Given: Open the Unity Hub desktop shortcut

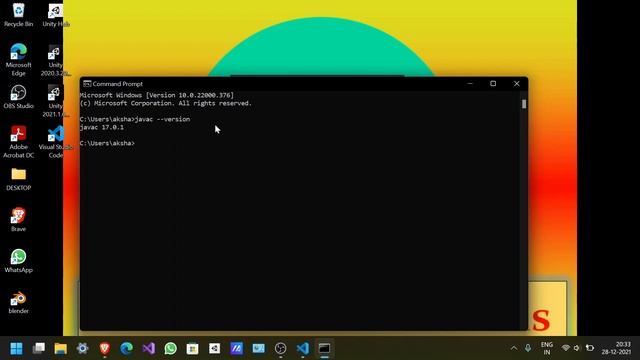Looking at the screenshot, I should coord(56,15).
